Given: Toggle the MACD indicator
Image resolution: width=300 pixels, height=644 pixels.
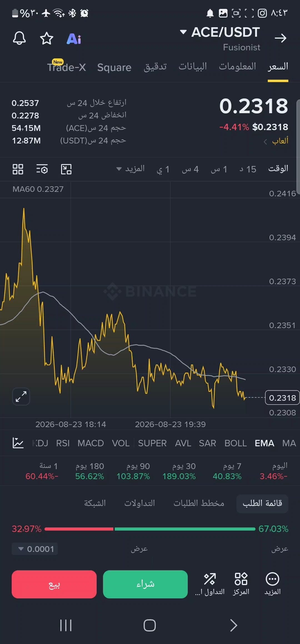Looking at the screenshot, I should pos(91,443).
